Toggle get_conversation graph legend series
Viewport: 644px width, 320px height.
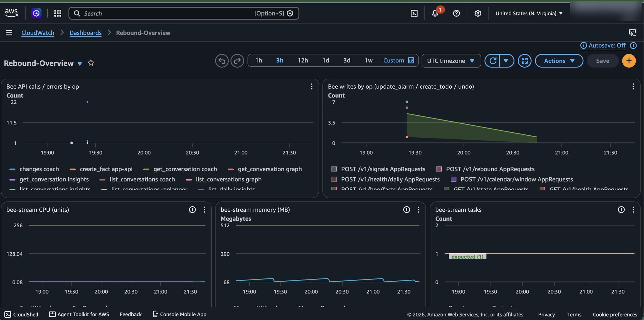coord(264,169)
